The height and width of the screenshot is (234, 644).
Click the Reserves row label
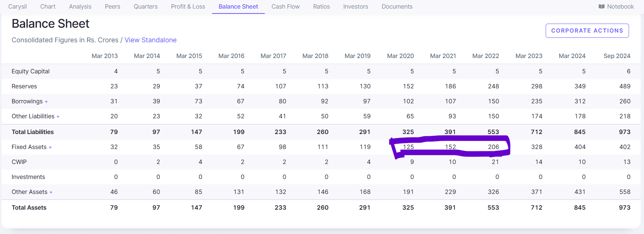pos(24,86)
